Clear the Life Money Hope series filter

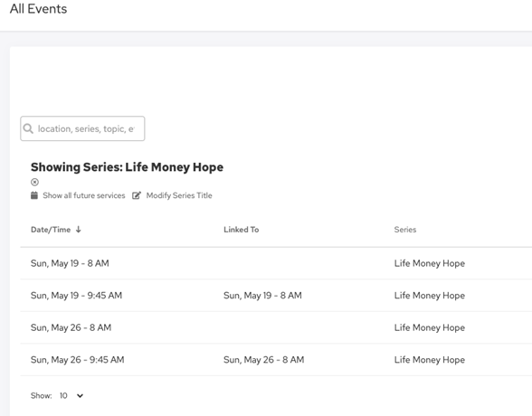coord(34,182)
